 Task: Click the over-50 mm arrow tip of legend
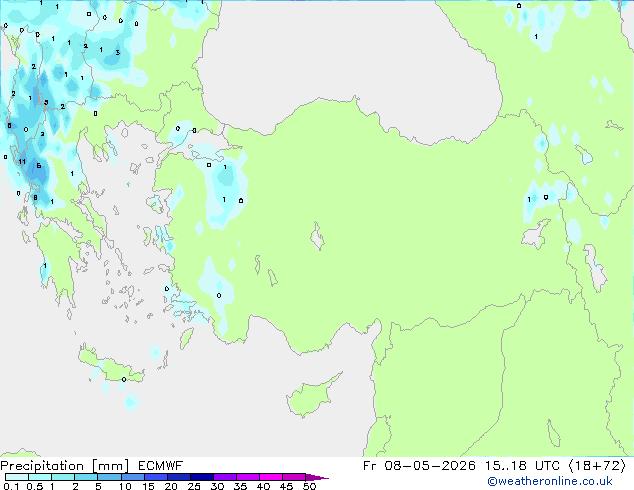(317, 477)
